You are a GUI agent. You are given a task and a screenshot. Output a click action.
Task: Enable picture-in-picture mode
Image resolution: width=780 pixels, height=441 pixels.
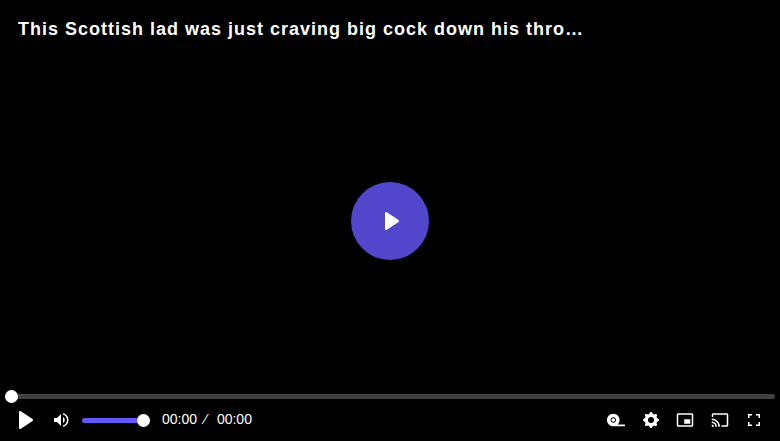coord(685,420)
